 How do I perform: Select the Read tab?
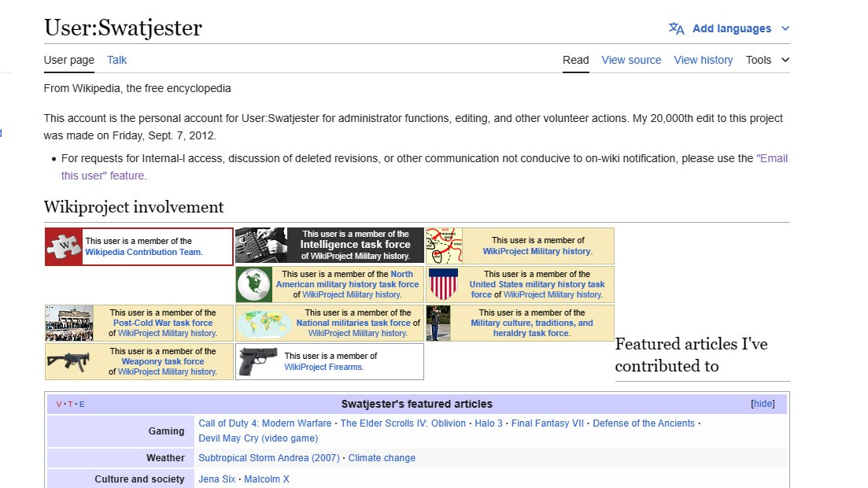576,60
